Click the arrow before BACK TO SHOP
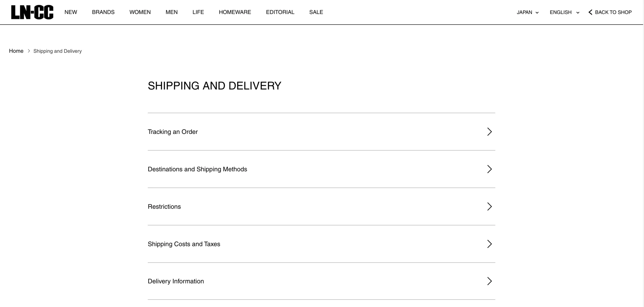This screenshot has height=307, width=644. tap(590, 12)
